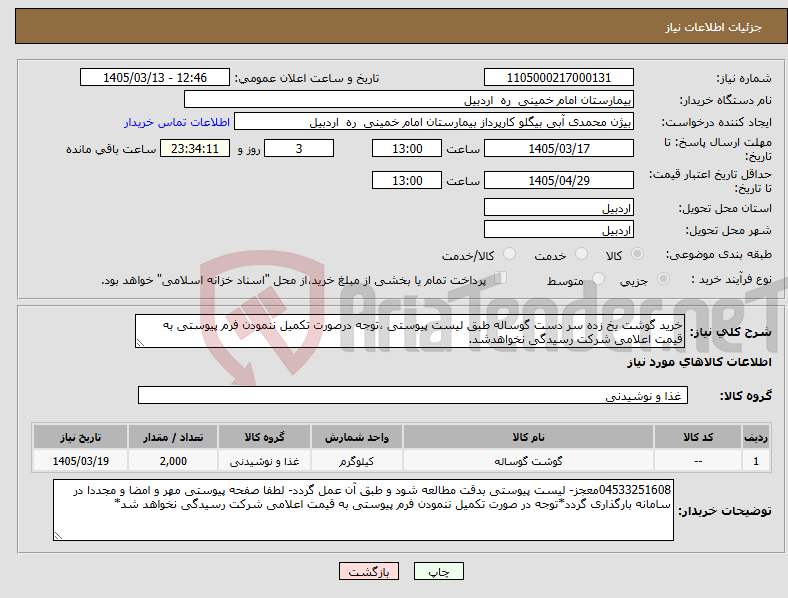Click the buyer organization name field
Screen dimensions: 788x598
pyautogui.click(x=409, y=99)
